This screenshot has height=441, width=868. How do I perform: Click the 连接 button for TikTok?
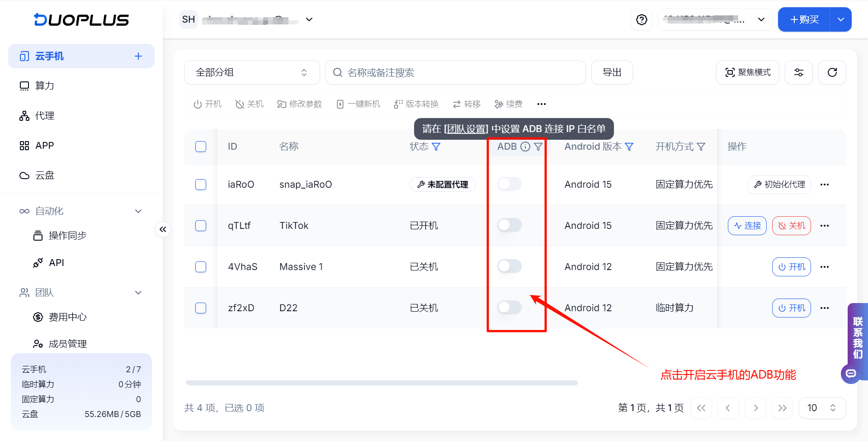coord(747,226)
